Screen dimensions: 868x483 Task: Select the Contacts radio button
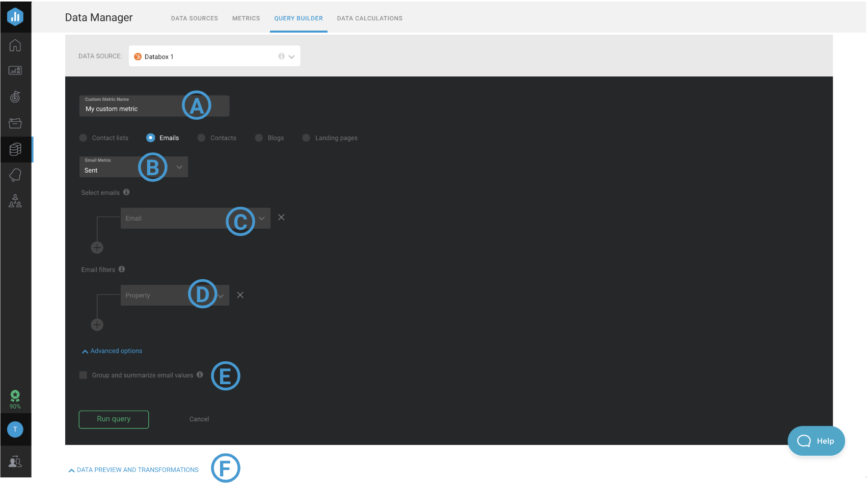(x=202, y=138)
